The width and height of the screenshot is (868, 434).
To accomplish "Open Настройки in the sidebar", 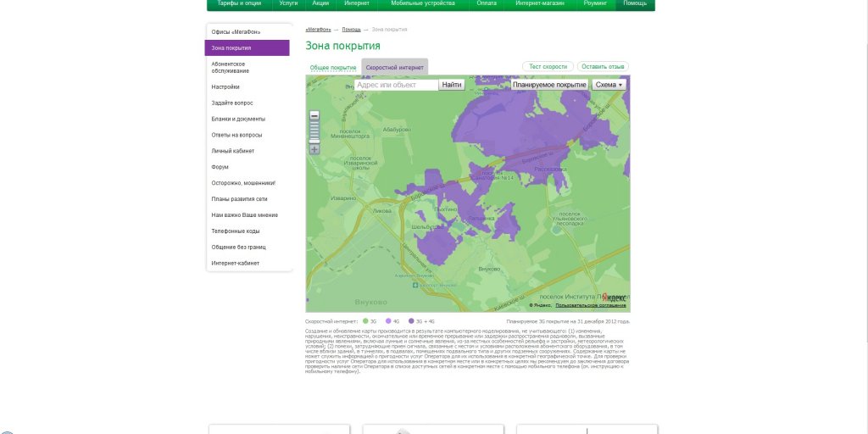I will click(225, 87).
